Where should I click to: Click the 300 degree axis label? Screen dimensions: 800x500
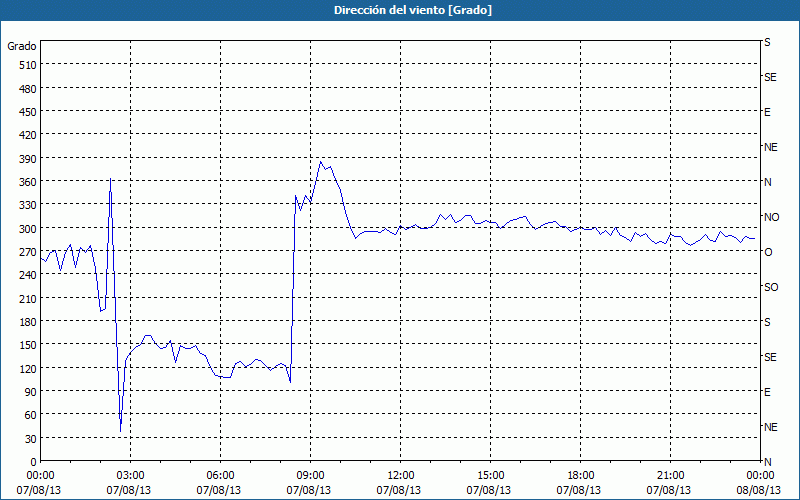coord(28,229)
